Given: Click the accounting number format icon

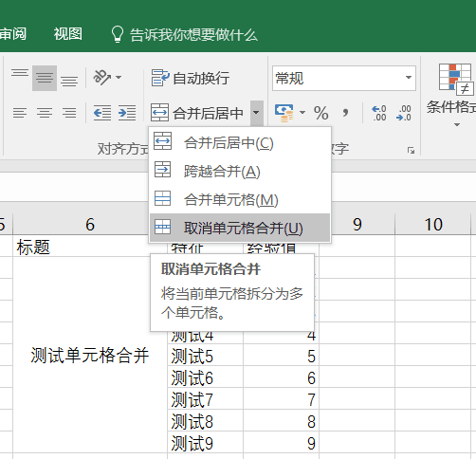Looking at the screenshot, I should (x=284, y=113).
